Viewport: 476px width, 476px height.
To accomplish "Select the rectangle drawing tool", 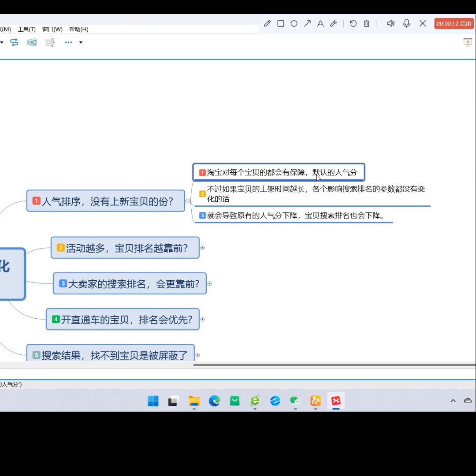I will tap(281, 23).
